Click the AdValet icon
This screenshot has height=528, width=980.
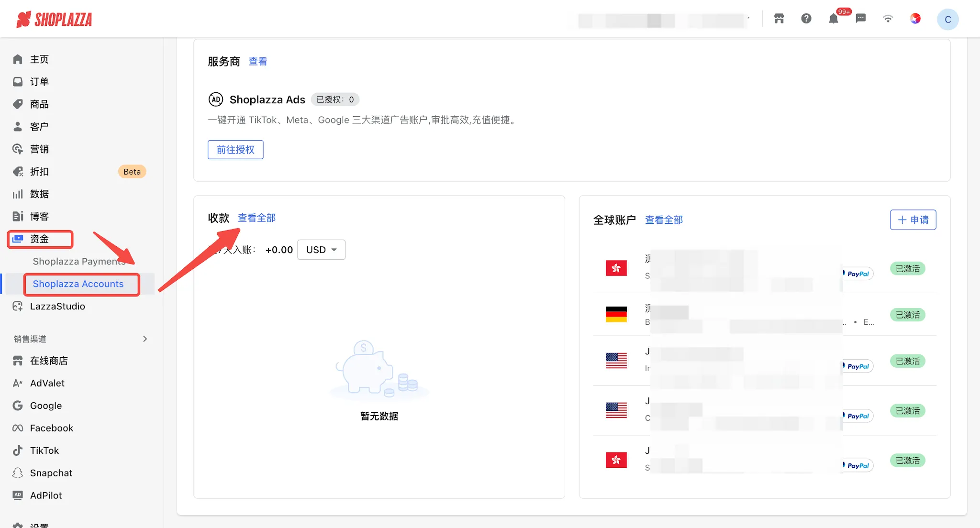pyautogui.click(x=18, y=383)
